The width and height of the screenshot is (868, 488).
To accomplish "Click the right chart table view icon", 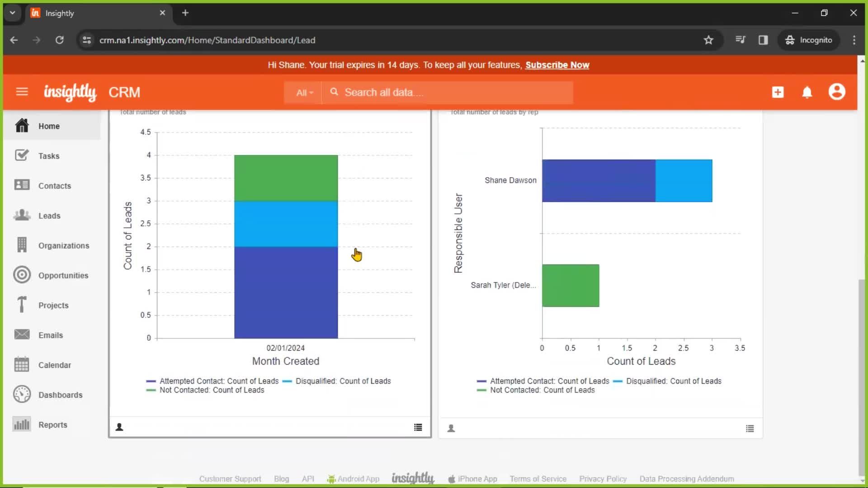I will point(750,428).
